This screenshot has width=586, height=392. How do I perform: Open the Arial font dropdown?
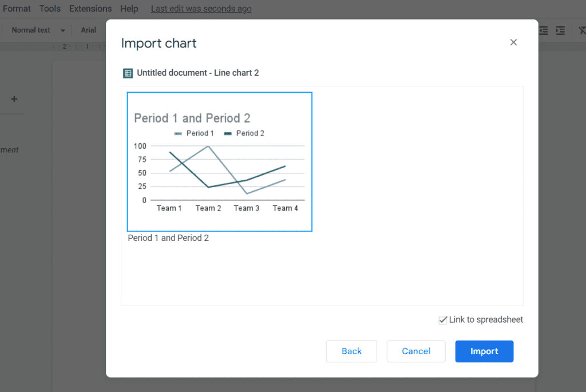89,30
